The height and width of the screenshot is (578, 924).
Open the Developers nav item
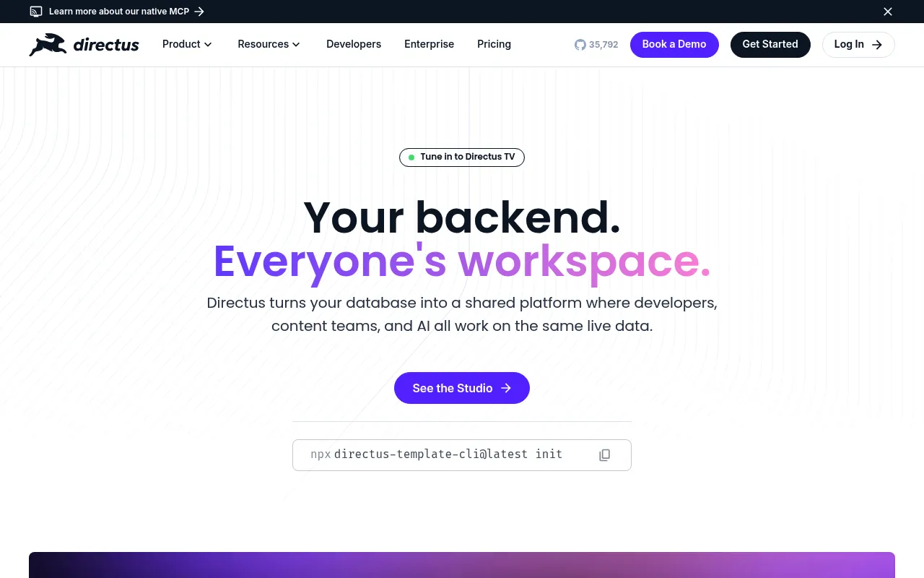(x=354, y=44)
